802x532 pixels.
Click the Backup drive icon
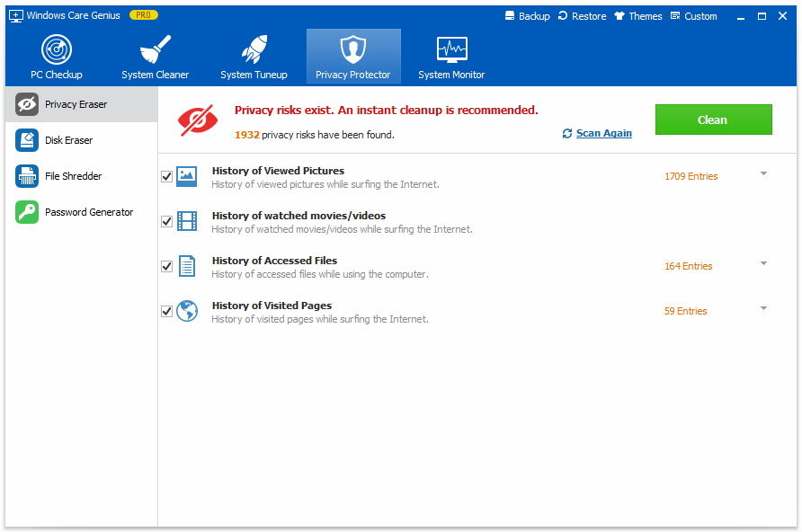510,15
